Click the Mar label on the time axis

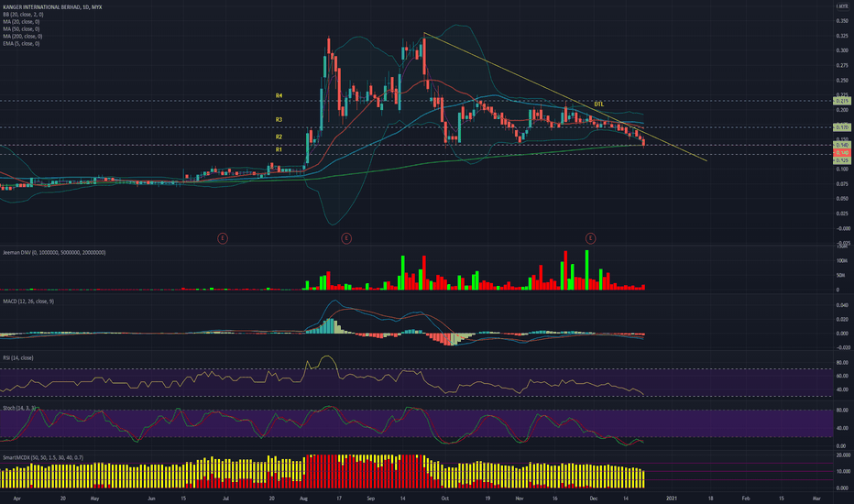point(816,498)
